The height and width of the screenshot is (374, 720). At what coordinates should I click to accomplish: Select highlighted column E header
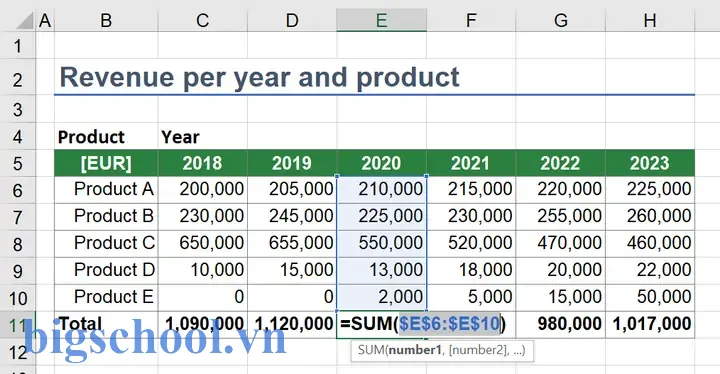click(x=382, y=21)
